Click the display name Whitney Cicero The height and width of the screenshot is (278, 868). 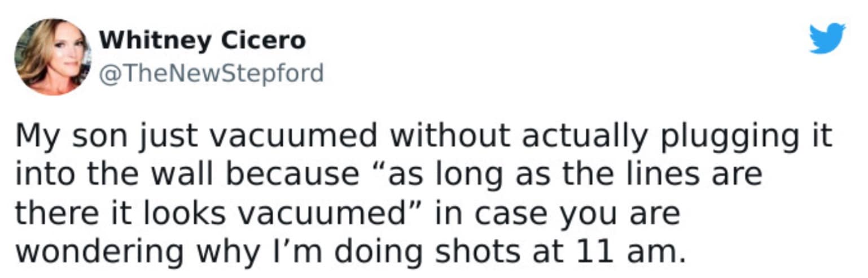[x=203, y=40]
